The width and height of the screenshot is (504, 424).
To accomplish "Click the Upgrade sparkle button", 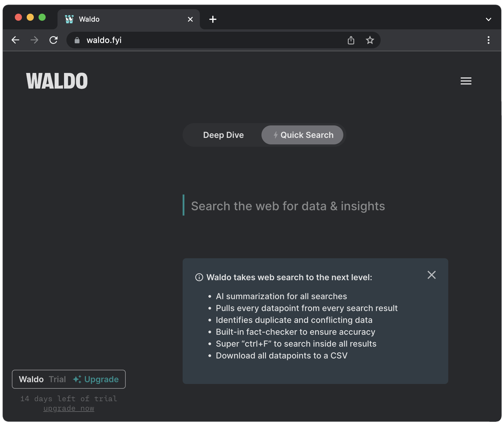I will click(x=96, y=379).
